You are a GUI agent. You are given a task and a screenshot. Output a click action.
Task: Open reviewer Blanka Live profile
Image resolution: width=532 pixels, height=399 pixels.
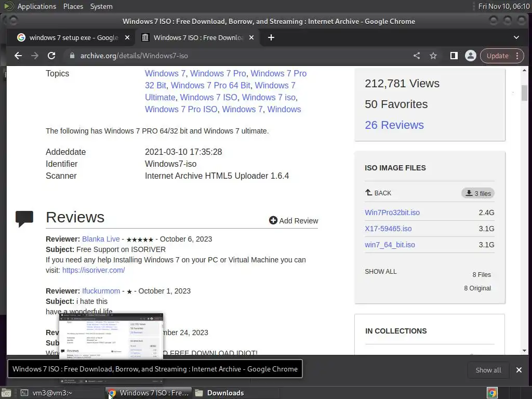[x=101, y=239]
